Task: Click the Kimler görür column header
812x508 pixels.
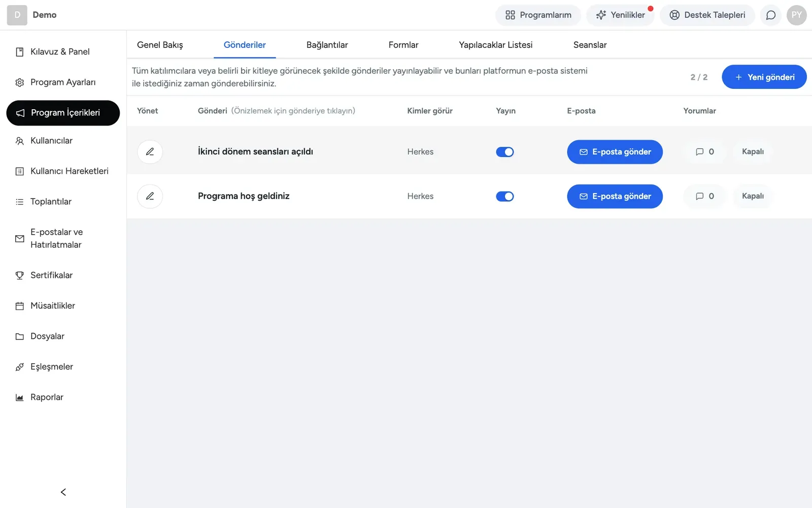Action: click(430, 111)
